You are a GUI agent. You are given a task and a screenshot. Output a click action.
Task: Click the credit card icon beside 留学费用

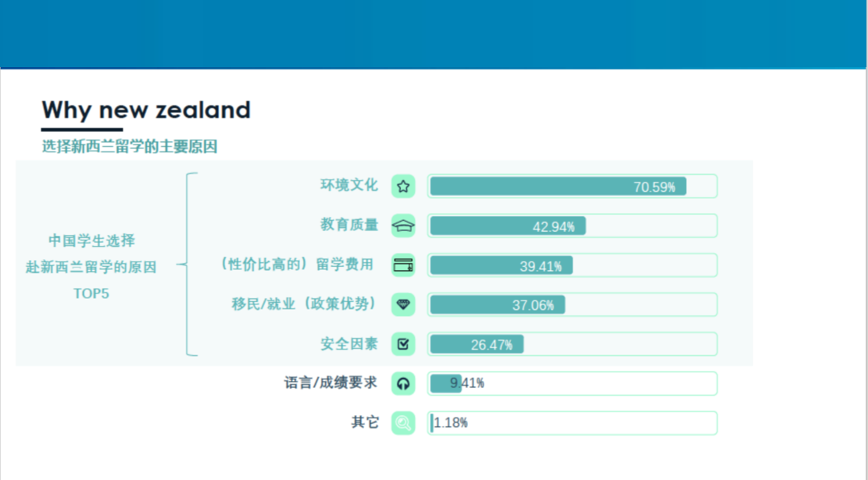click(403, 265)
